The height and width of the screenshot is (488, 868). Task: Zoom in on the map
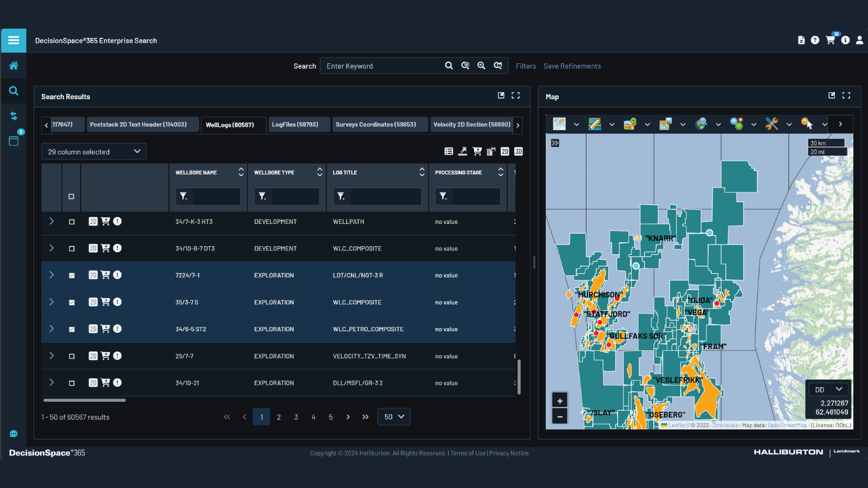pos(560,401)
